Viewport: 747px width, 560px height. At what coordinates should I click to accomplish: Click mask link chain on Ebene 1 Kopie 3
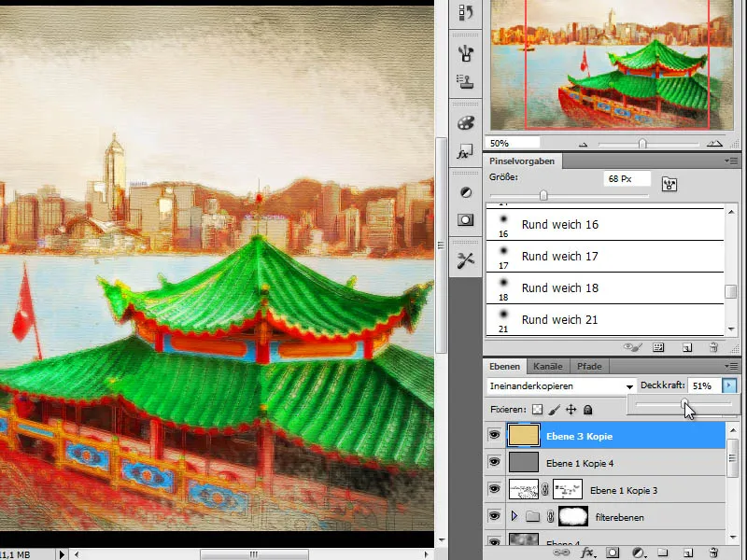(545, 489)
